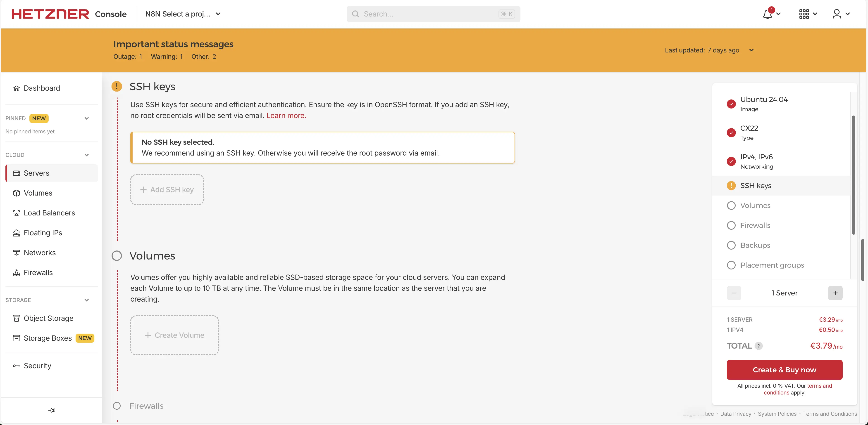Click the Search input field
Screen dimensions: 868x425
tap(428, 14)
